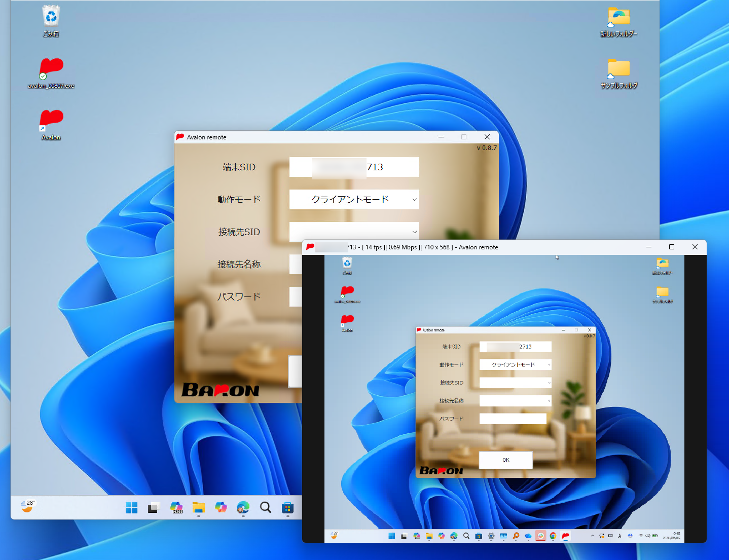Maximize the Avalon remote session viewer window
Viewport: 729px width, 560px height.
(672, 247)
